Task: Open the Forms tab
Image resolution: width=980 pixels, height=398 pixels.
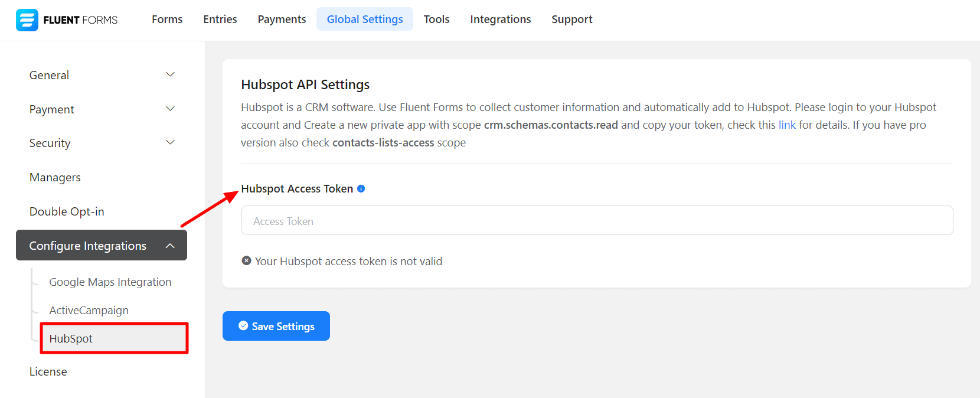Action: point(167,19)
